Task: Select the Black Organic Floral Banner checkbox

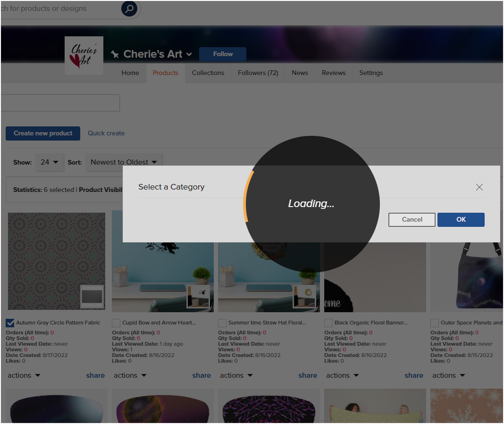Action: tap(328, 323)
